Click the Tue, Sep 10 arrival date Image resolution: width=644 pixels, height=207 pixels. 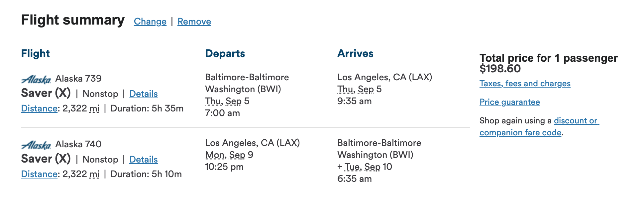click(368, 167)
